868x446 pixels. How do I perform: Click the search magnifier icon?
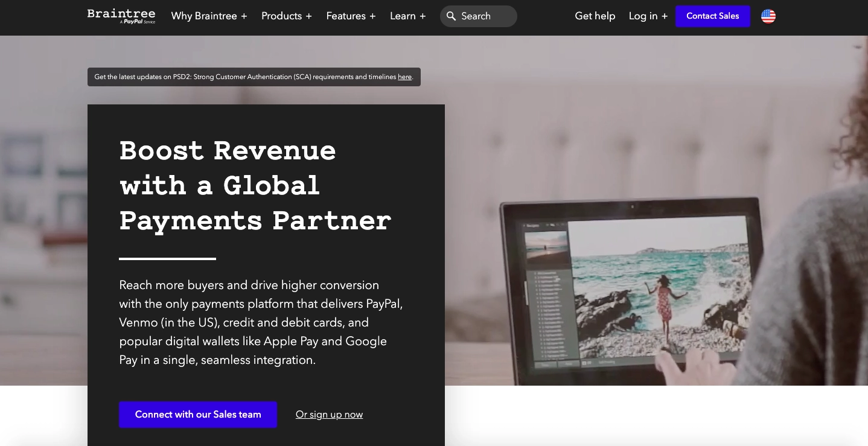click(451, 16)
